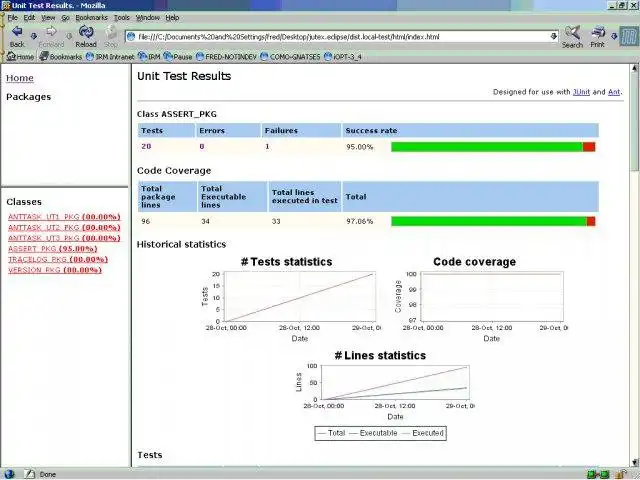Click the vertical scrollbar up arrow
640x480 pixels.
click(x=635, y=68)
